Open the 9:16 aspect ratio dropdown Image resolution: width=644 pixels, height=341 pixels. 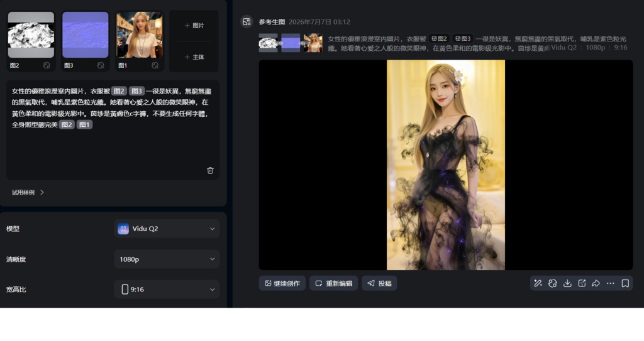tap(166, 290)
